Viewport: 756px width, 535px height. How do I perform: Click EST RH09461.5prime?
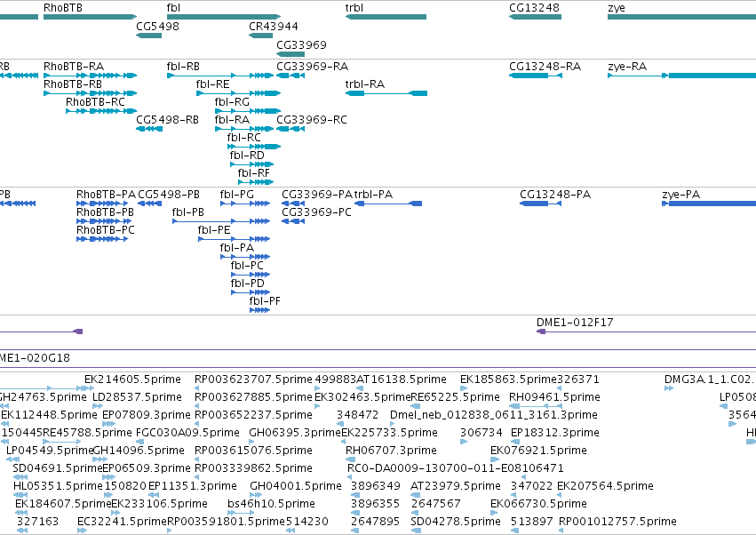click(554, 397)
